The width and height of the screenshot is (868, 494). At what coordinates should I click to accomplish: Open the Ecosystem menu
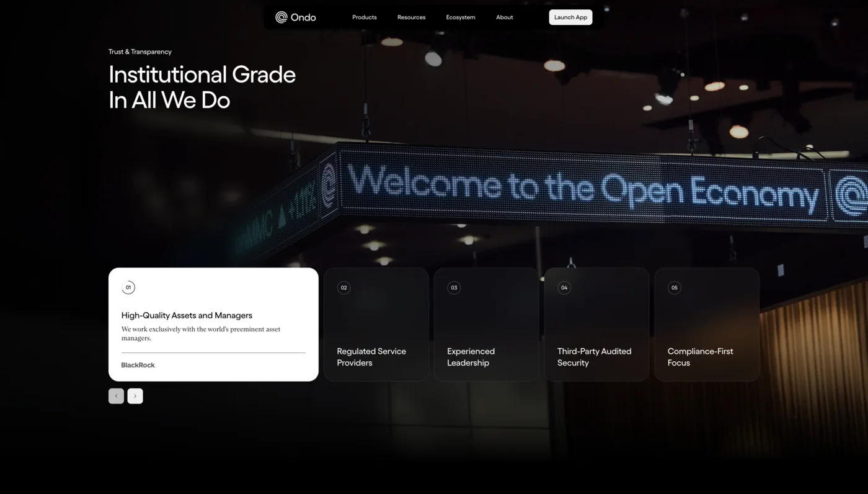(x=461, y=17)
